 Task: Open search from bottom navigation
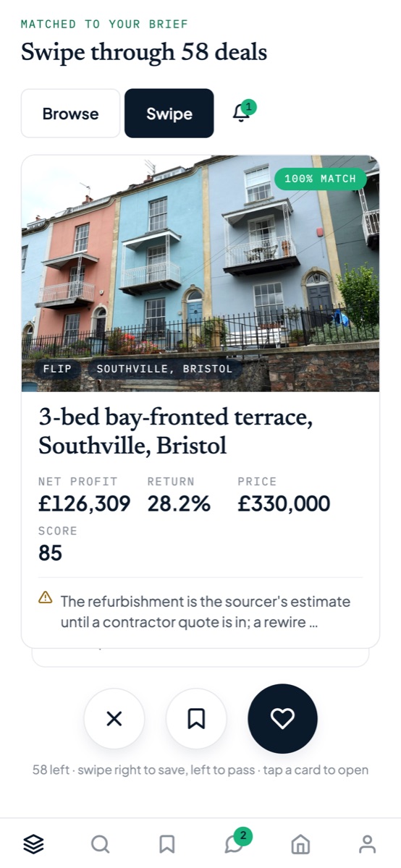click(100, 843)
